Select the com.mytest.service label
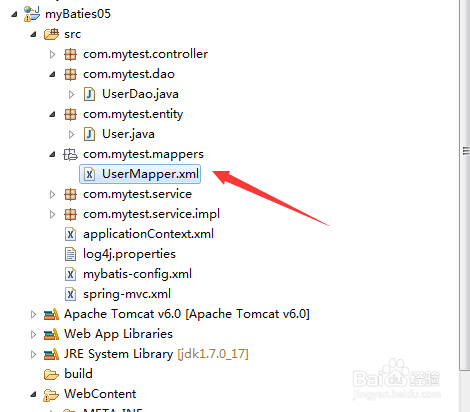The height and width of the screenshot is (412, 470). pos(137,194)
